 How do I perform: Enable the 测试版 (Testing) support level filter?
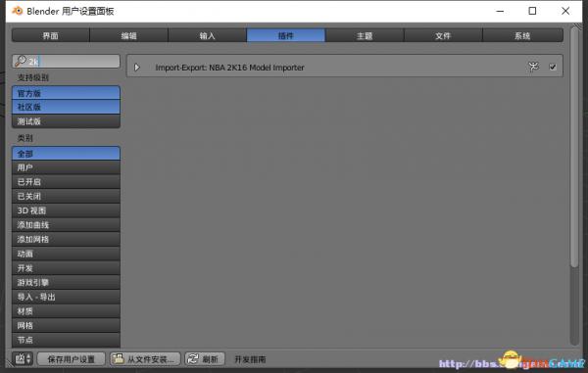66,121
